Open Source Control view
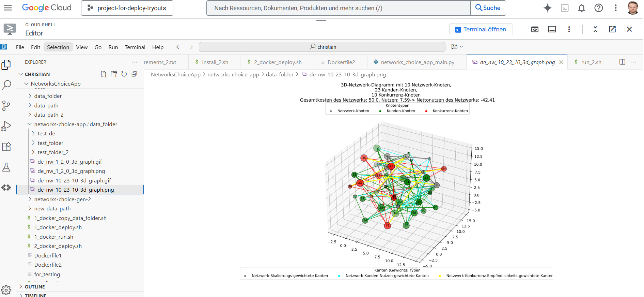 point(6,106)
